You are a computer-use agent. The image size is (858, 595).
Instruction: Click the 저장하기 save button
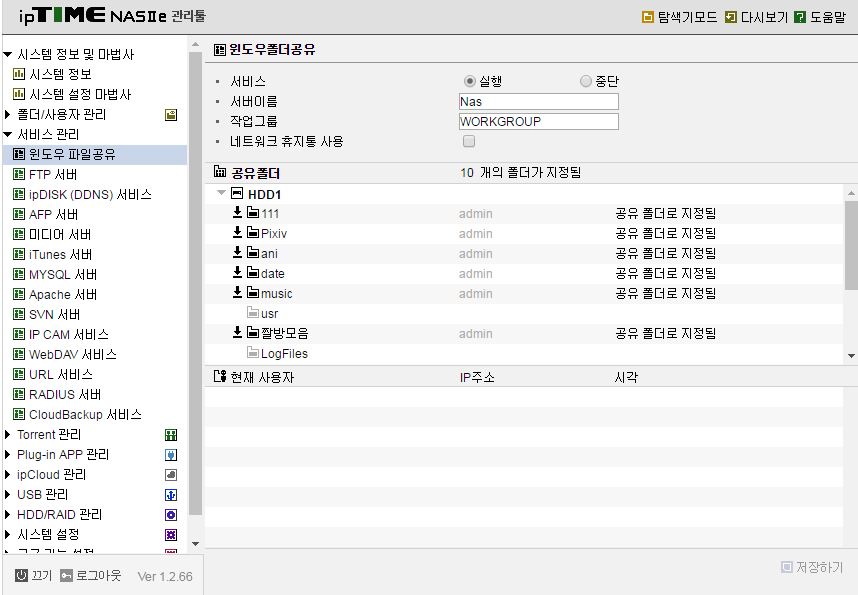click(x=813, y=567)
